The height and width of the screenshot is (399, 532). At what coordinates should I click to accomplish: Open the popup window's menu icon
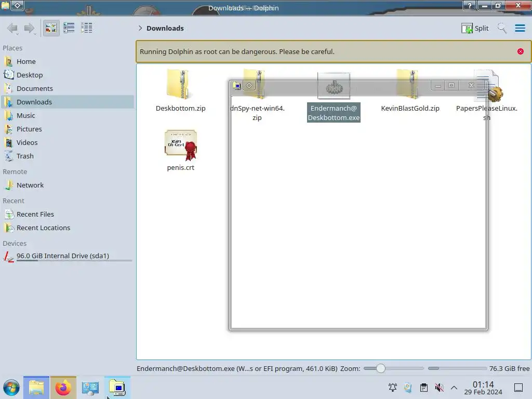pyautogui.click(x=237, y=86)
